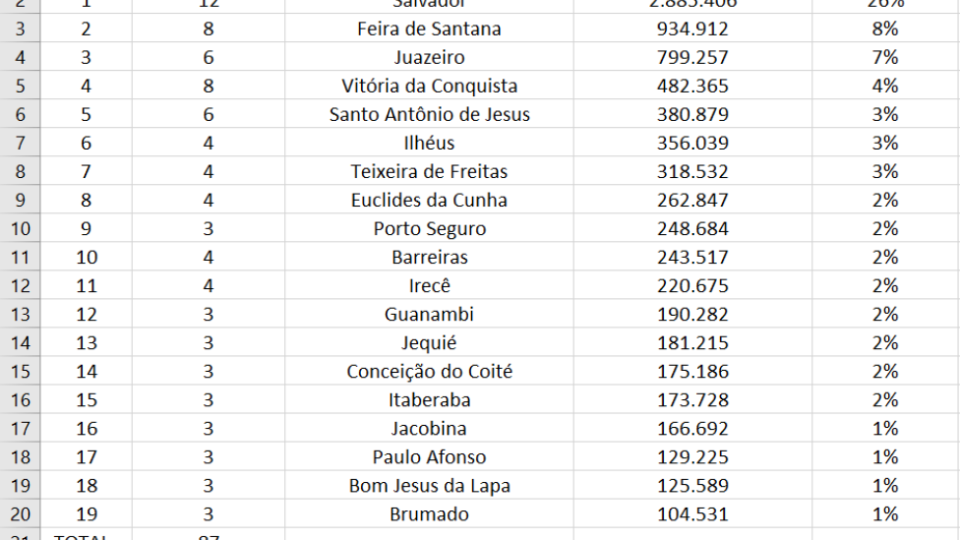Select the Bom Jesus da Lapa cell
The width and height of the screenshot is (960, 540).
coord(429,486)
